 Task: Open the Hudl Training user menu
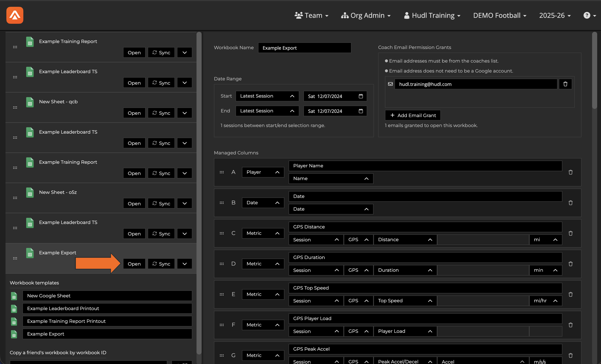[432, 15]
